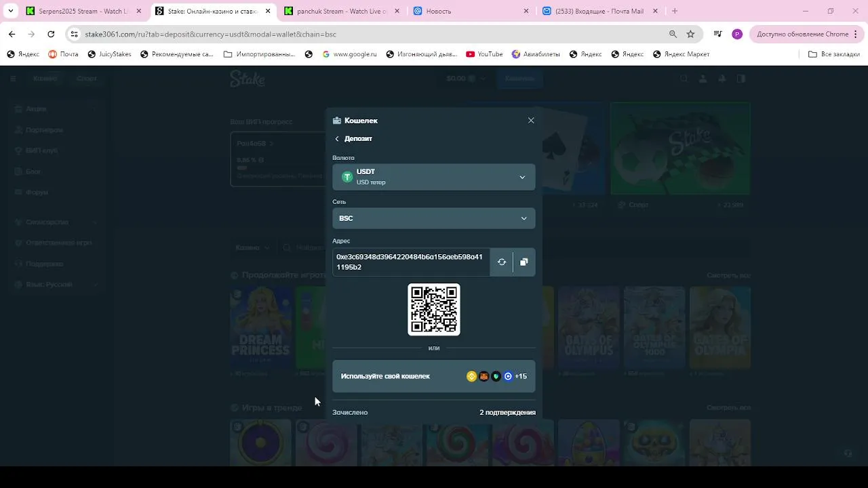Copy the deposit address
Viewport: 868px width, 488px height.
(524, 262)
